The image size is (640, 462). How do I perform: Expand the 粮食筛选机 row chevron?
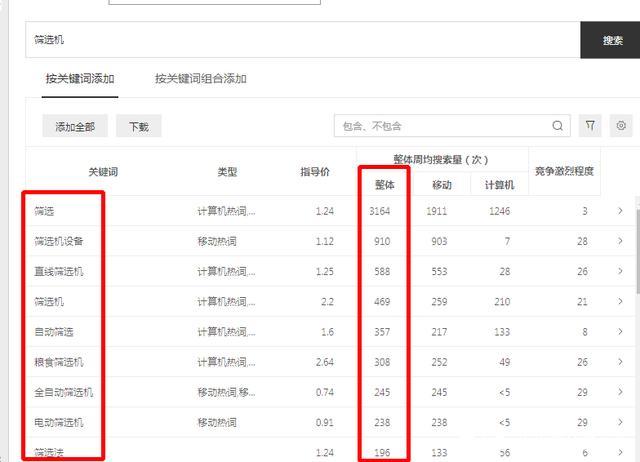coord(620,362)
